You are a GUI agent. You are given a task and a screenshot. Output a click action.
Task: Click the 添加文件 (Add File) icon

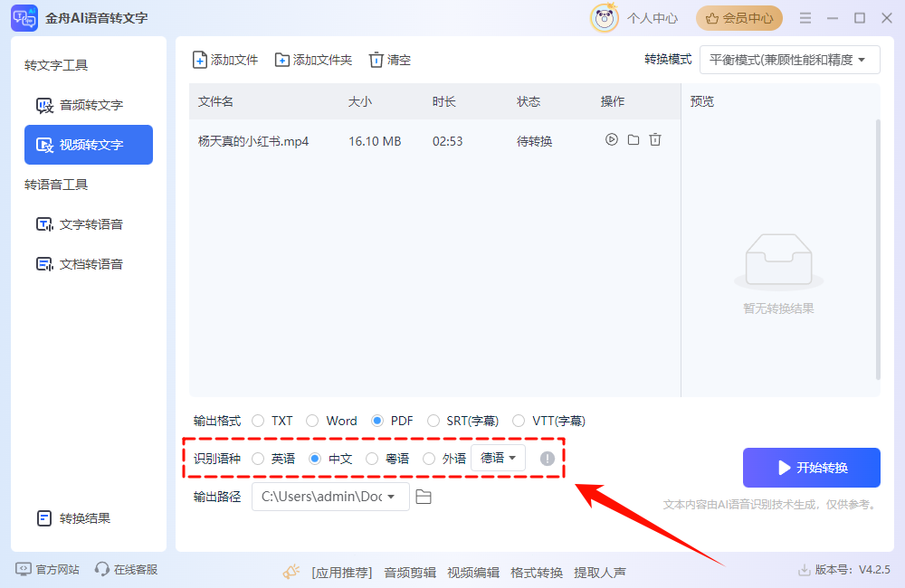[x=199, y=60]
